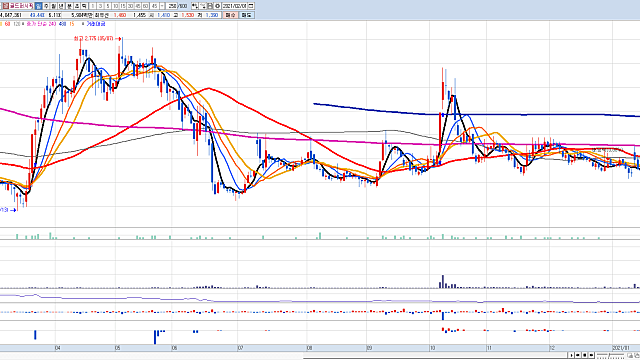Screen dimensions: 640x360
Task: Choose the 30 interval button
Action: click(131, 6)
